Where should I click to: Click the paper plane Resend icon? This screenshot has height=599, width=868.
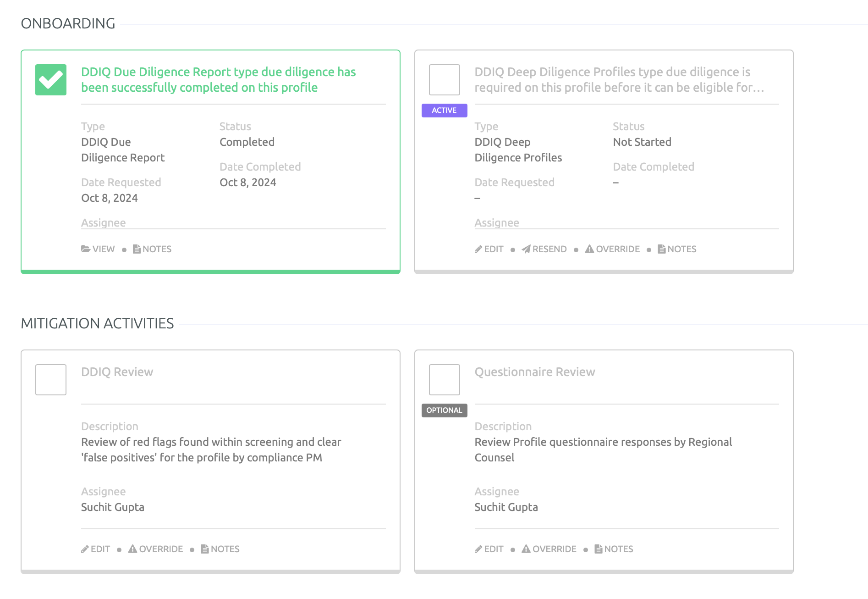[526, 249]
